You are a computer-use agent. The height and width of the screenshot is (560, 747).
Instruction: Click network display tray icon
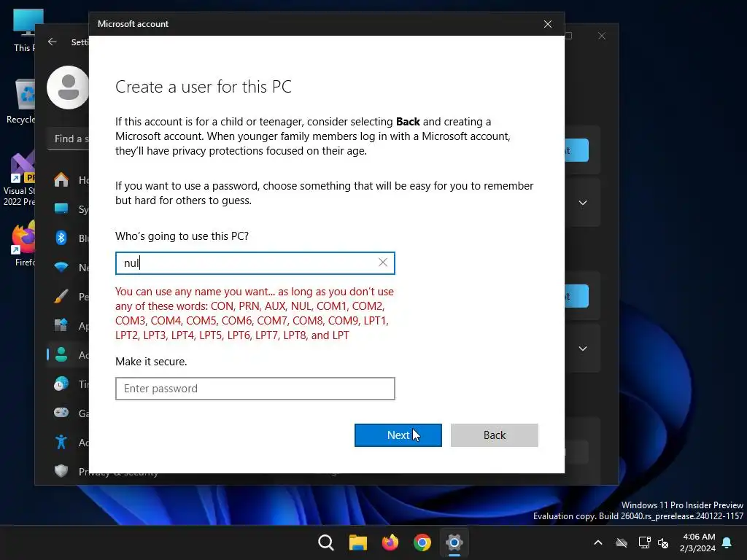point(645,542)
